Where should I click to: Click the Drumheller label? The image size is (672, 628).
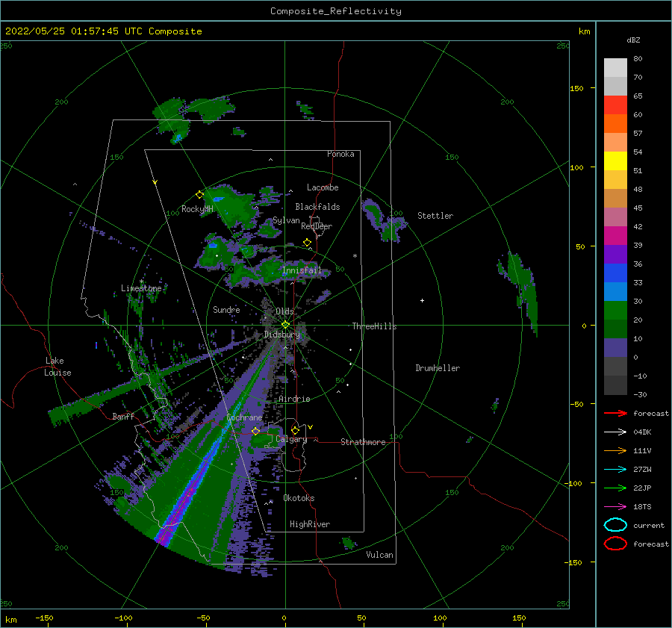pyautogui.click(x=438, y=368)
